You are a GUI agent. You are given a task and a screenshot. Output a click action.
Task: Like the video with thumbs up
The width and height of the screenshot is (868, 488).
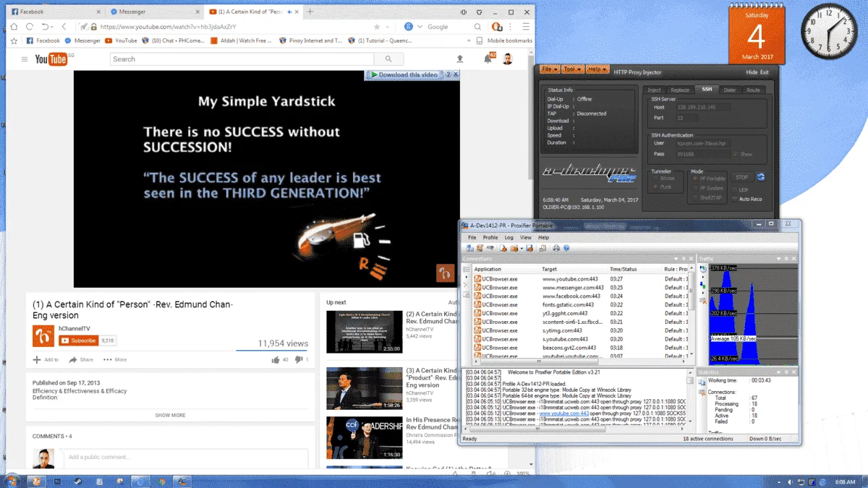pos(276,359)
